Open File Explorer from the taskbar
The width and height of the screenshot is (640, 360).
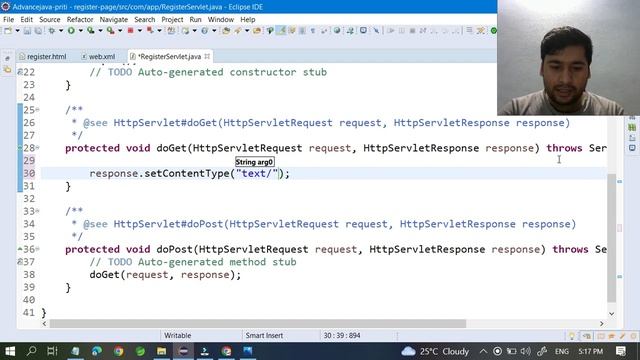(x=162, y=351)
